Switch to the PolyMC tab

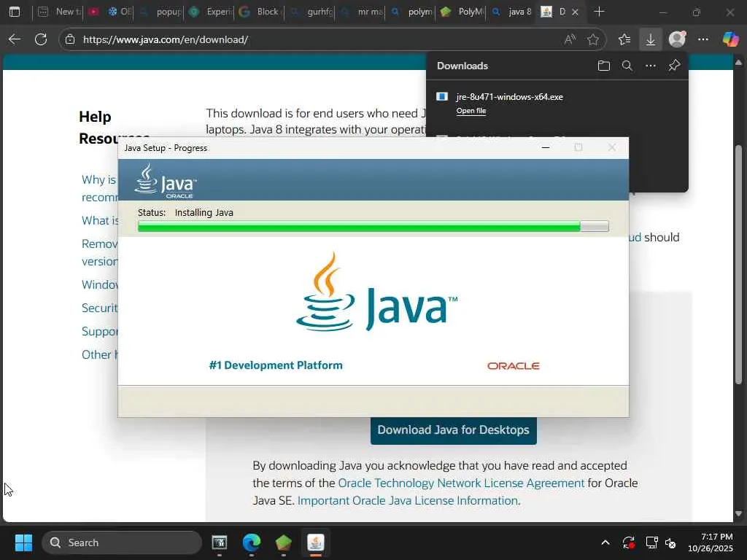(461, 12)
